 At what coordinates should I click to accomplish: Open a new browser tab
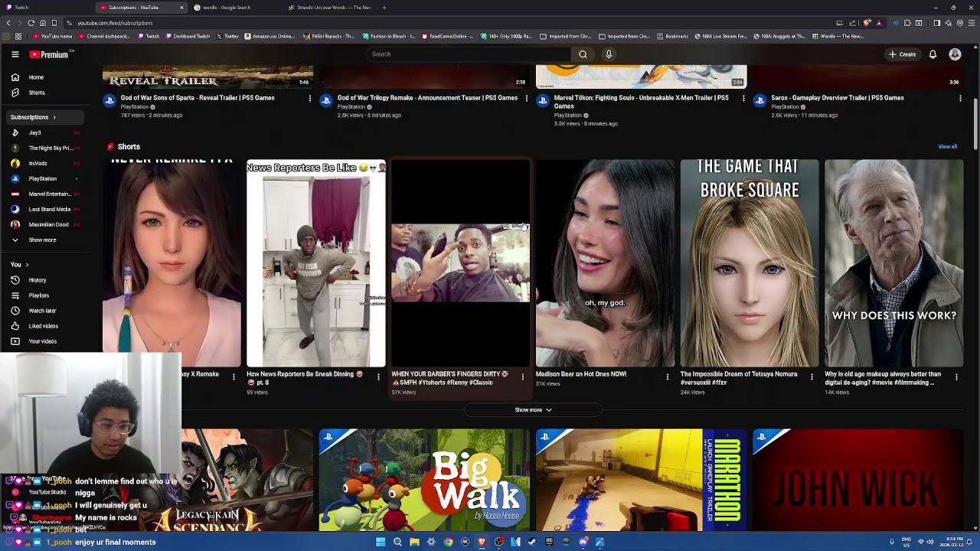click(384, 8)
